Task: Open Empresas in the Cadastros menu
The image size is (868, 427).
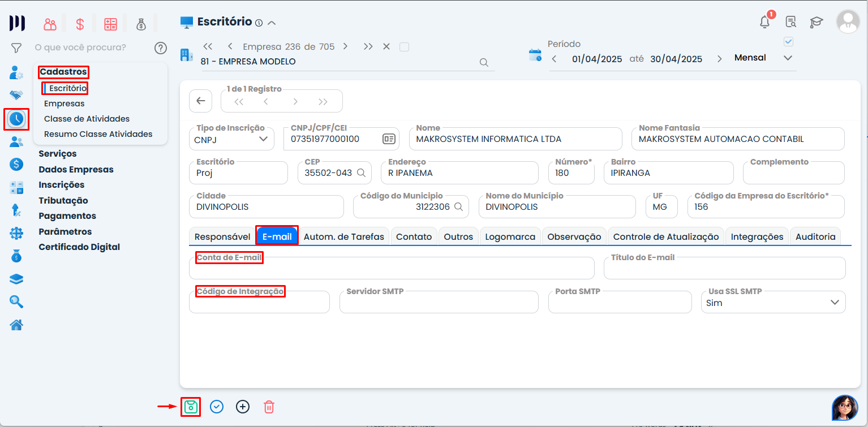Action: (x=64, y=103)
